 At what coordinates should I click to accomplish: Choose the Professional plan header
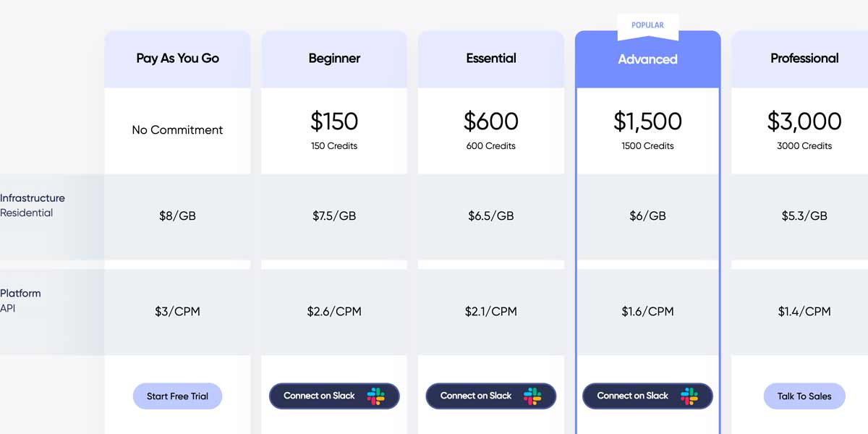pyautogui.click(x=804, y=59)
